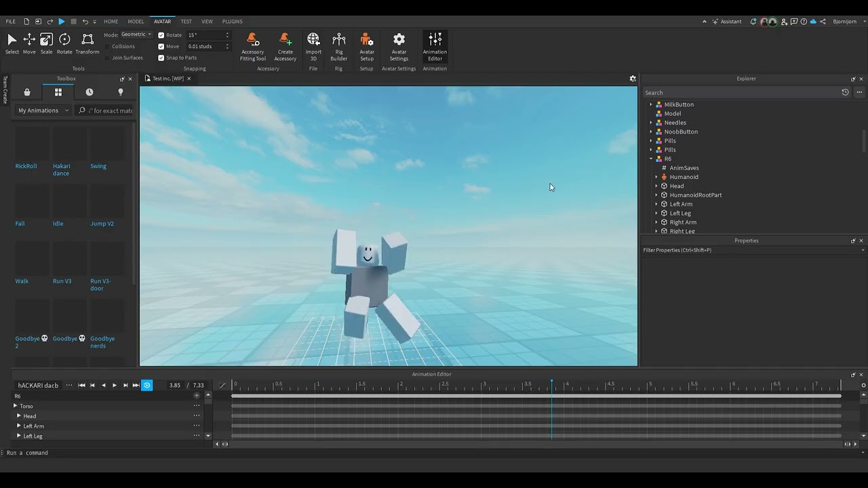Switch to the MODEL tab

tap(136, 22)
